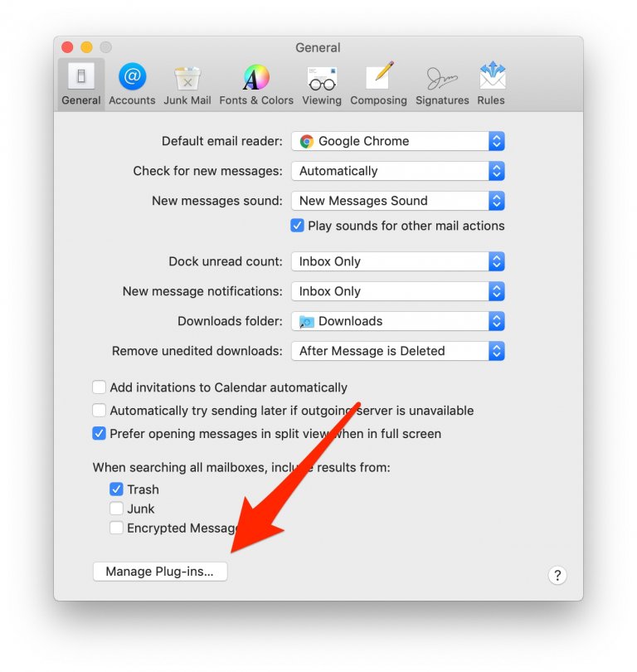The image size is (637, 672).
Task: Click the 'Check for new messages:' label
Action: point(207,171)
